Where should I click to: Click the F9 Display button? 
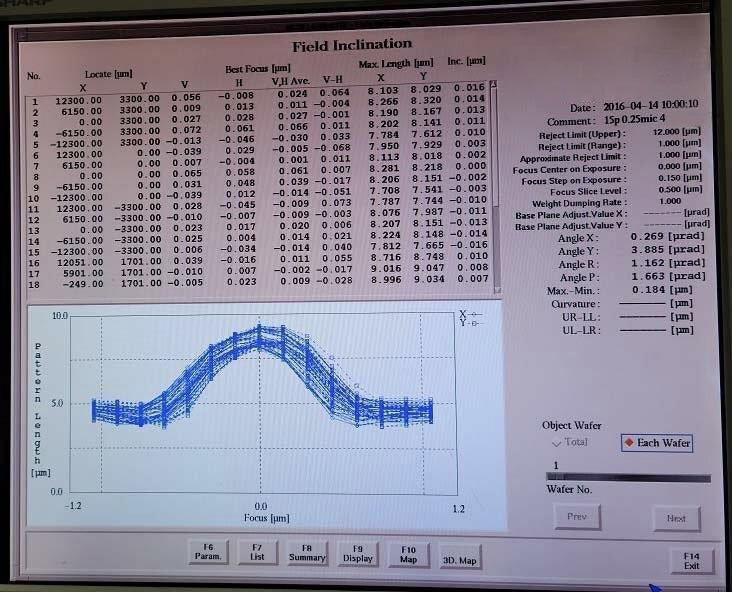point(358,552)
